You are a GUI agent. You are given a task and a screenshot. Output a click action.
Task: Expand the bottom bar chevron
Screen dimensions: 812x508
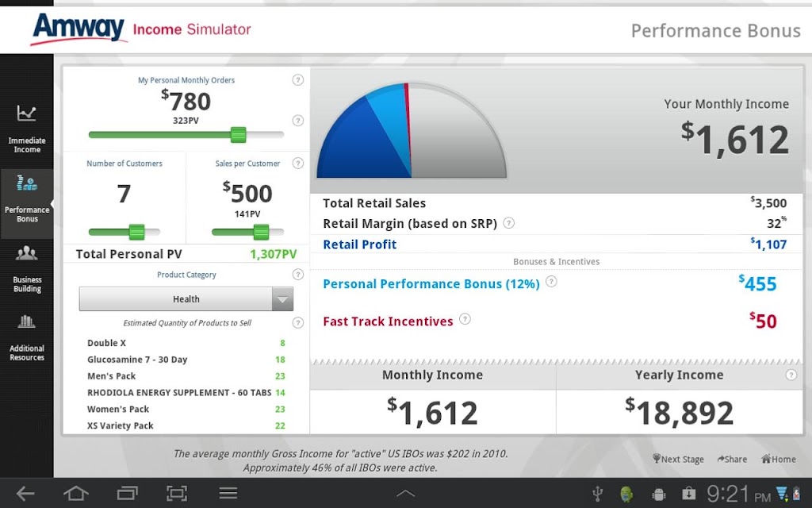click(405, 494)
